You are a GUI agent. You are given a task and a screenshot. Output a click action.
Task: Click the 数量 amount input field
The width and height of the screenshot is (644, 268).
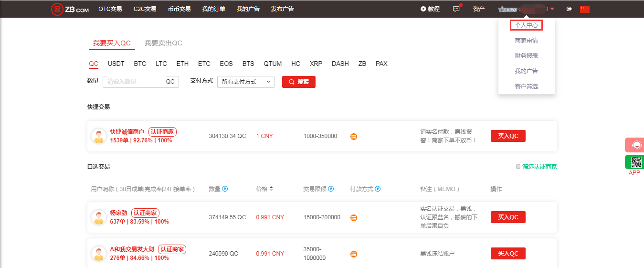coord(134,82)
